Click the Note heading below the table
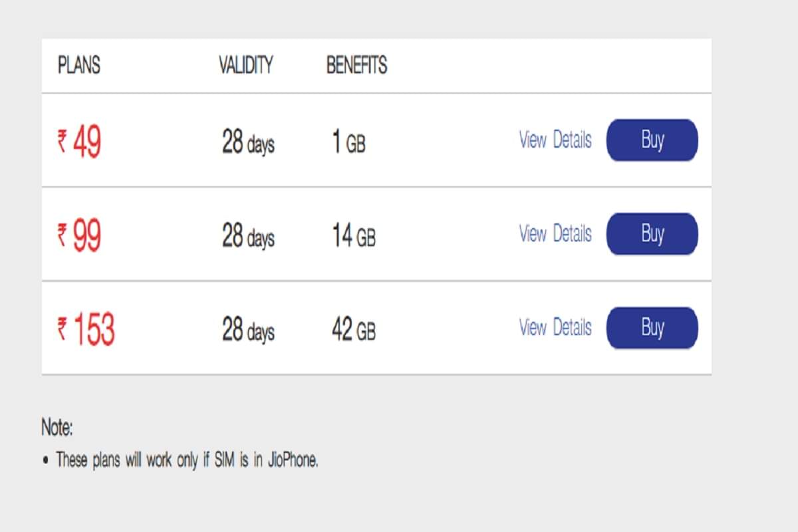798x532 pixels. 57,428
